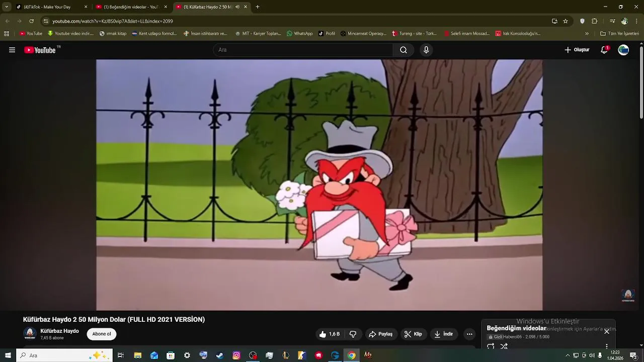
Task: Click the YouTube search magnifier button
Action: click(x=404, y=50)
